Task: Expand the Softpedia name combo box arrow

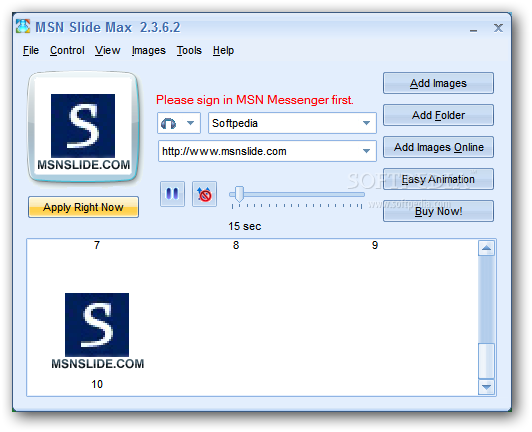Action: click(366, 123)
